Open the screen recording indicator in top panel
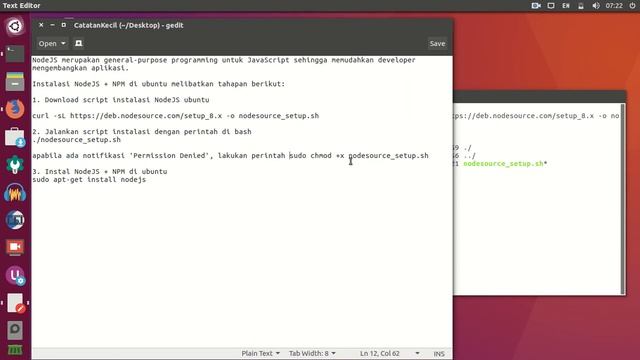This screenshot has height=360, width=640. coord(536,6)
